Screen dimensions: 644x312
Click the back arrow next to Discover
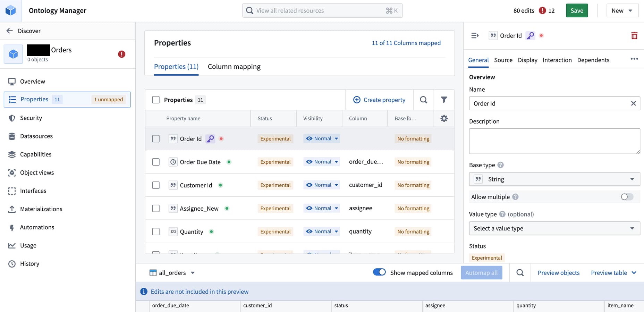point(10,31)
